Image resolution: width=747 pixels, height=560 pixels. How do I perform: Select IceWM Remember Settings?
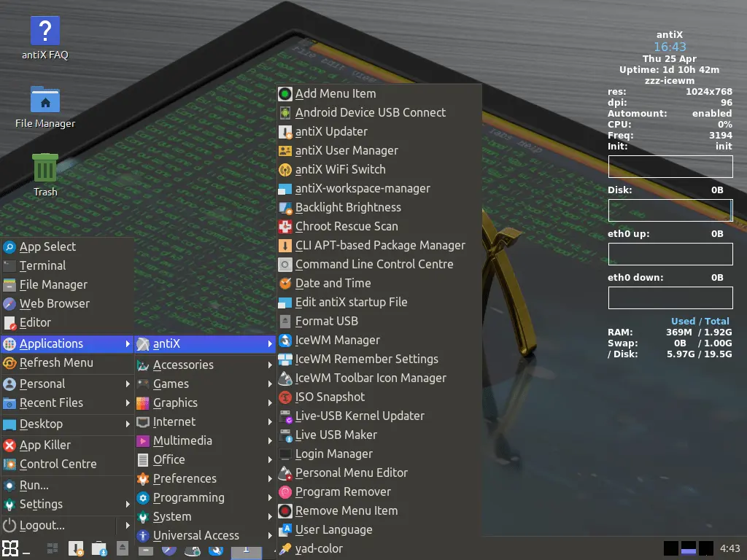tap(379, 359)
